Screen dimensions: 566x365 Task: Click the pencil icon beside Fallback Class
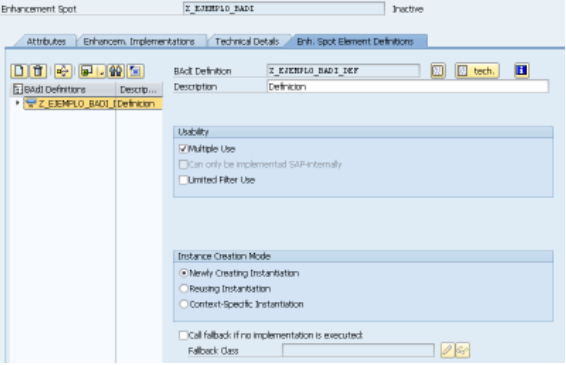point(447,350)
